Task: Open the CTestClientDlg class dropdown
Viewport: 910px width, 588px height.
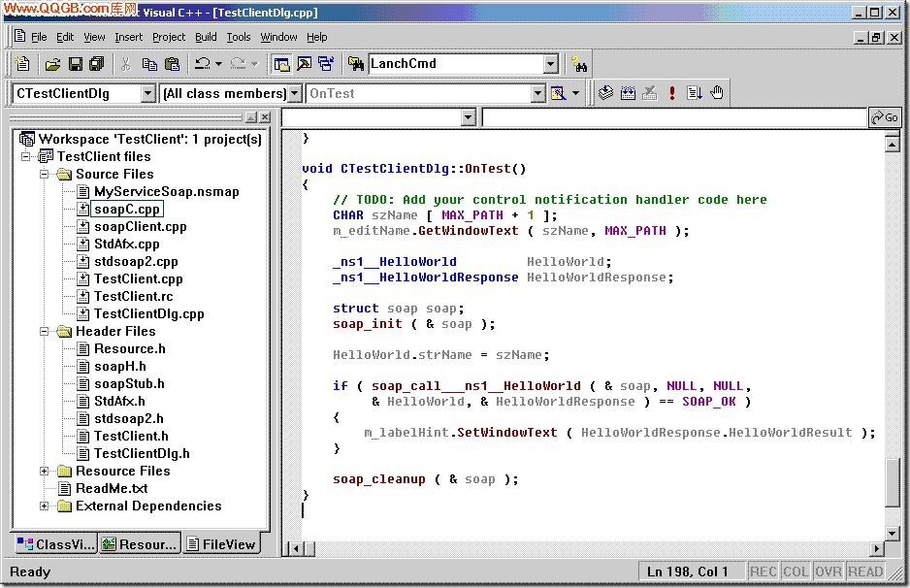Action: pos(148,93)
